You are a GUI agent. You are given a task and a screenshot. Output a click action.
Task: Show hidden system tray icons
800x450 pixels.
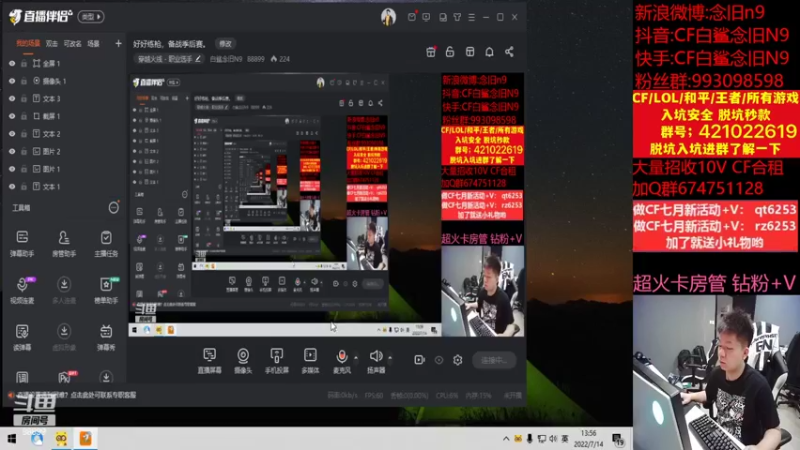[x=506, y=439]
